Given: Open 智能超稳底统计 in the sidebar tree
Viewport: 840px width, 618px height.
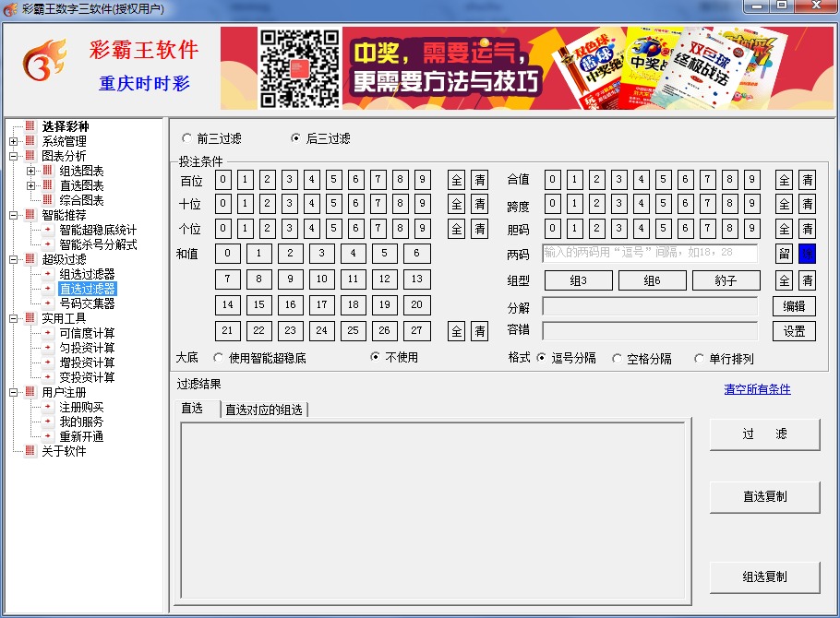Looking at the screenshot, I should point(98,230).
